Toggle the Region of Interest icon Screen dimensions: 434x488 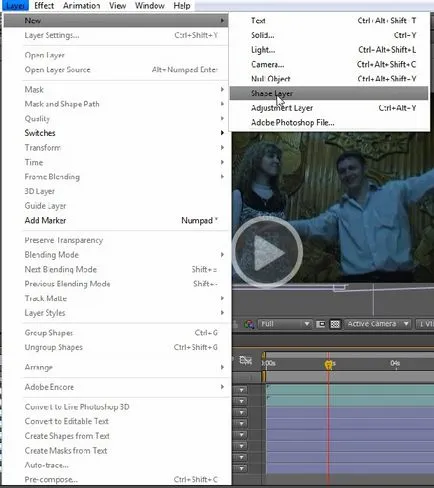(x=320, y=324)
